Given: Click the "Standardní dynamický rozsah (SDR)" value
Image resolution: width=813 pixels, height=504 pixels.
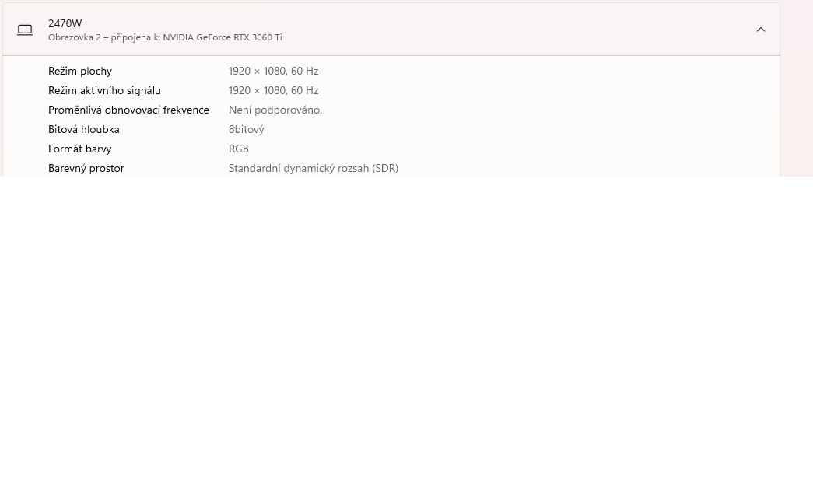Looking at the screenshot, I should coord(314,168).
